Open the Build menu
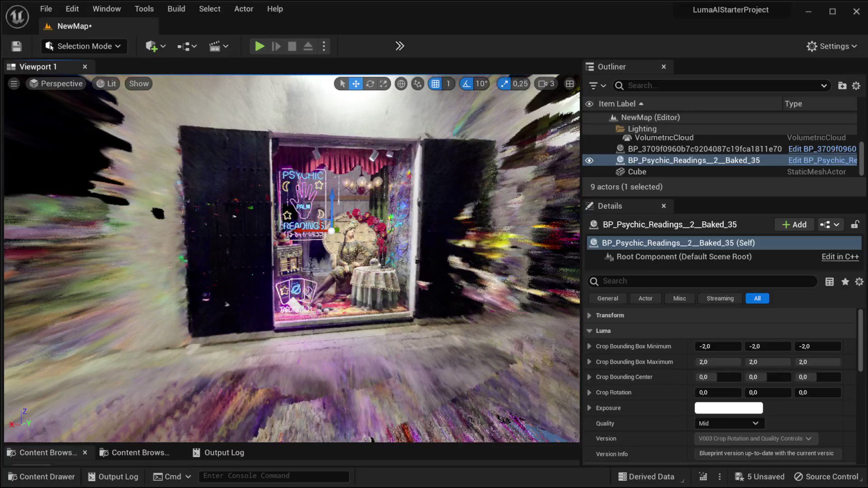Screen dimensions: 868x488 [x=176, y=9]
